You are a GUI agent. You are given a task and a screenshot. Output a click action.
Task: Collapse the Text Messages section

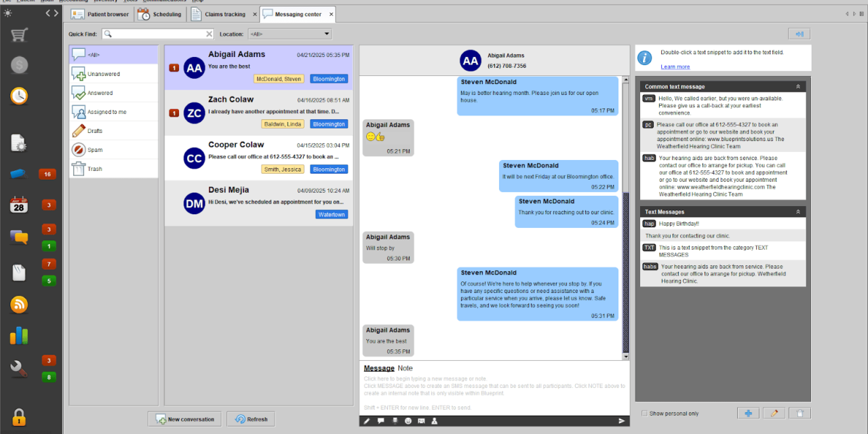798,212
